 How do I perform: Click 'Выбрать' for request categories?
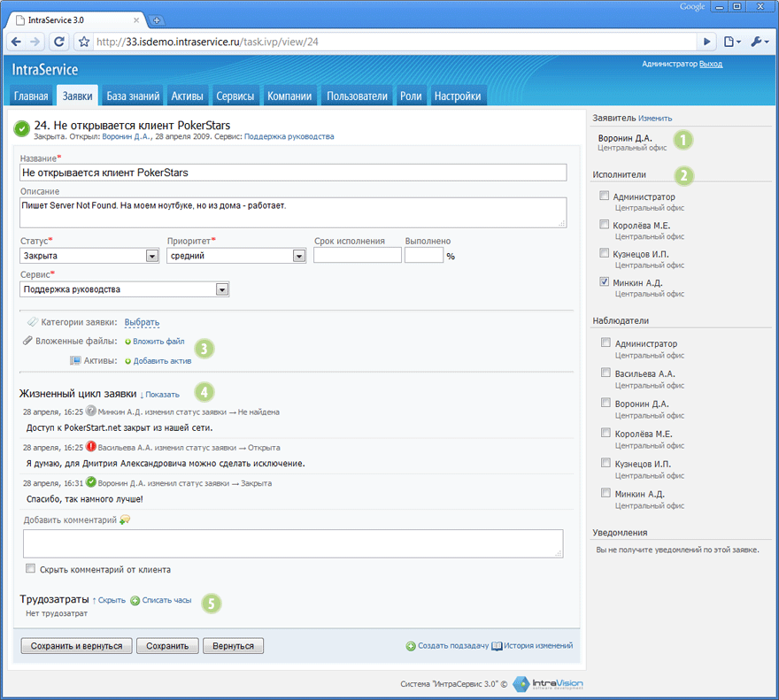pyautogui.click(x=142, y=322)
